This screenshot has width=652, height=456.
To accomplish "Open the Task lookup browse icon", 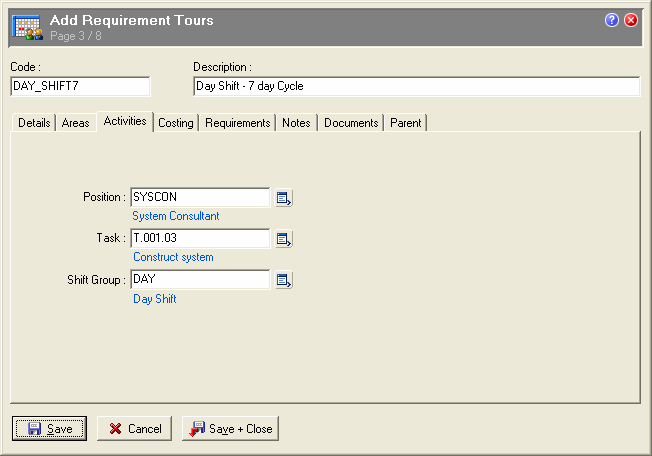I will pyautogui.click(x=284, y=239).
